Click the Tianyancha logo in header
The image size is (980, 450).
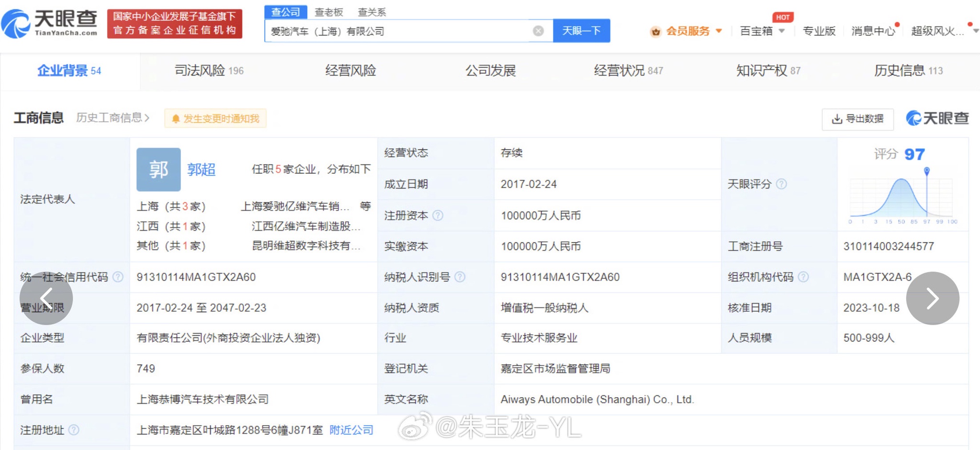coord(50,23)
